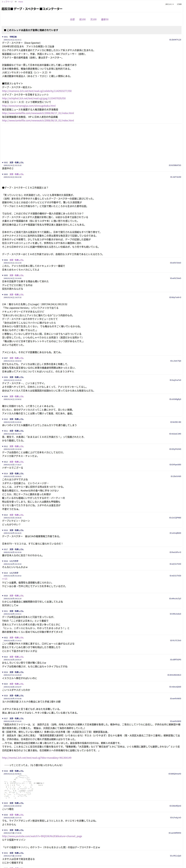This screenshot has width=186, height=868.
Task: Click poster name いじり万子 on post 0018
Action: coord(14,561)
